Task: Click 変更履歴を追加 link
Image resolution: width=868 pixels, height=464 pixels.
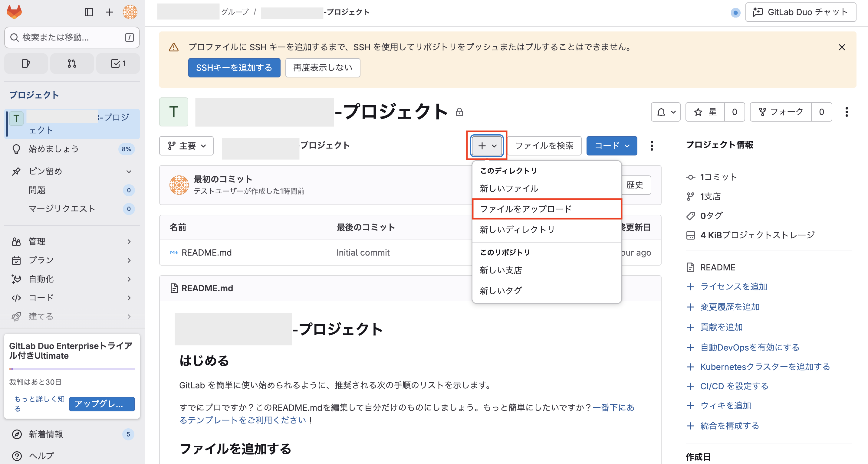Action: [723, 307]
